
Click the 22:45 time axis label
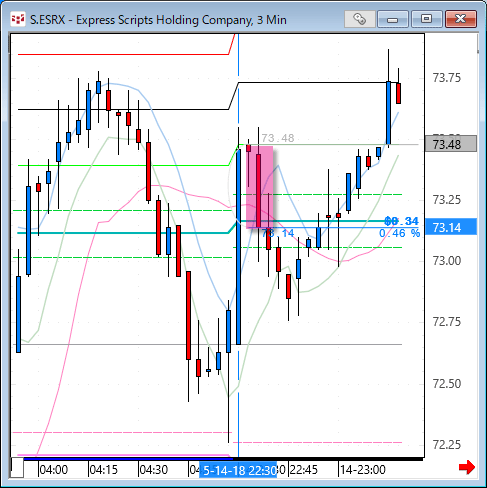click(304, 470)
